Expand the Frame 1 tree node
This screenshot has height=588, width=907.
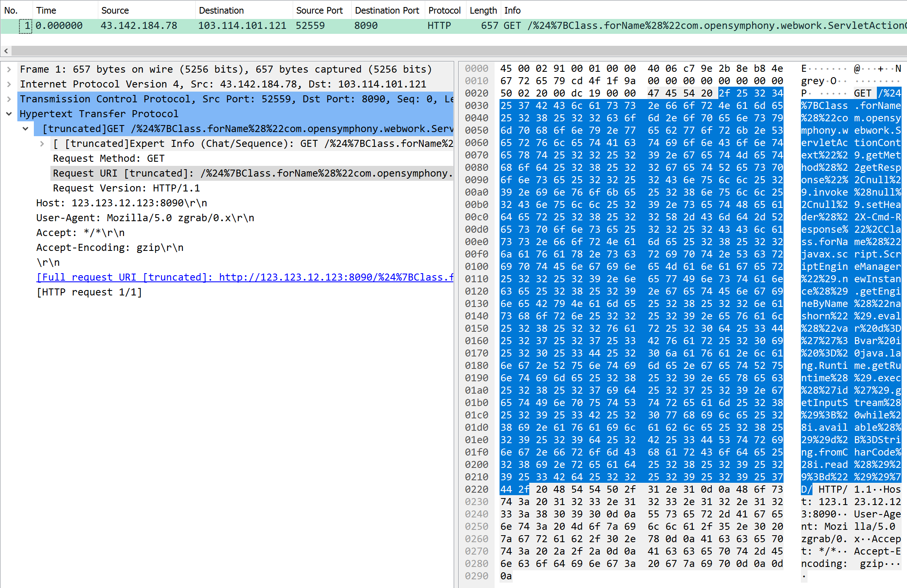9,69
